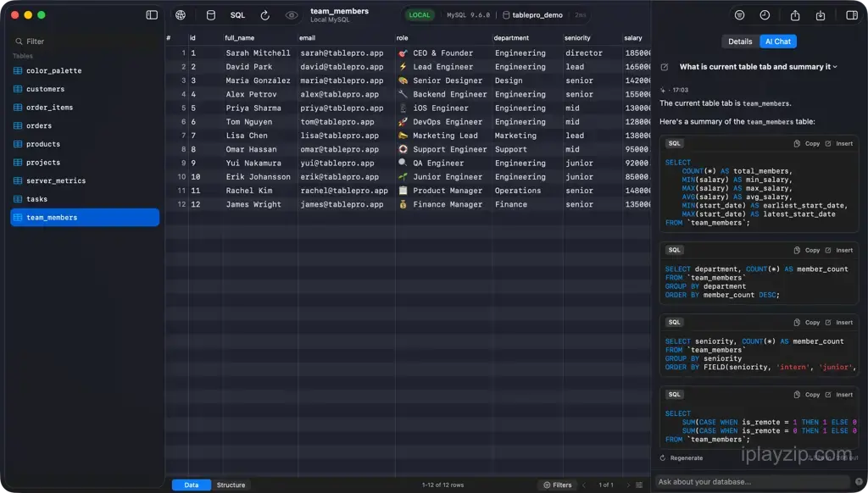This screenshot has height=493, width=868.
Task: Open the database cylinder icon in toolbar
Action: pyautogui.click(x=211, y=15)
